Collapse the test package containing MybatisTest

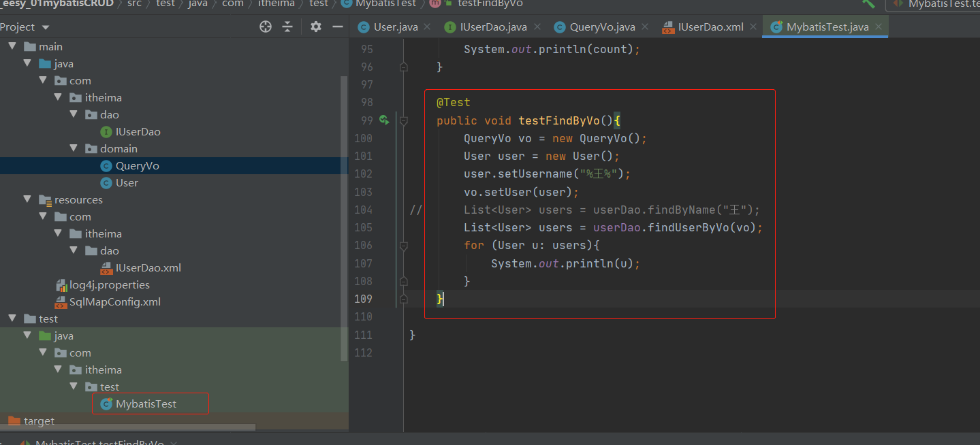click(74, 386)
